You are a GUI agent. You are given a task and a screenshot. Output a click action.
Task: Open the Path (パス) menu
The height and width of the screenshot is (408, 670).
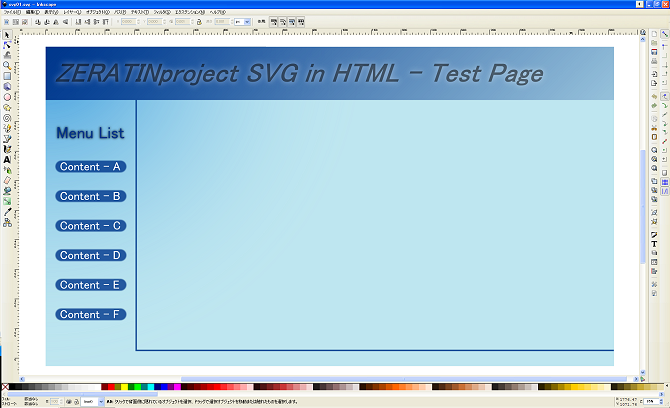tap(120, 12)
